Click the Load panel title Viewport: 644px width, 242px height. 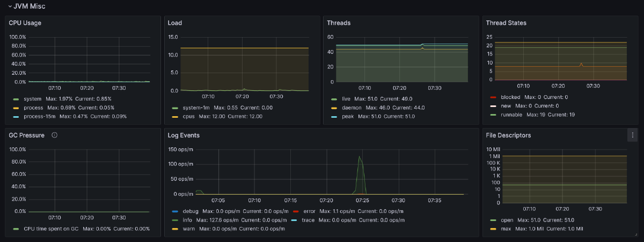coord(174,23)
